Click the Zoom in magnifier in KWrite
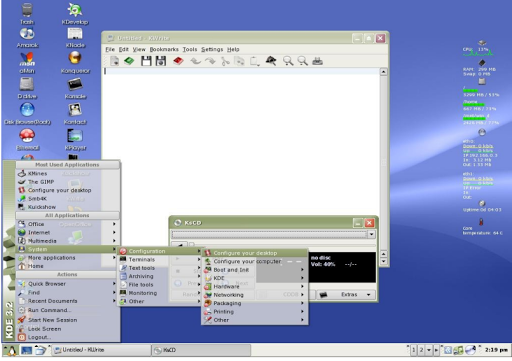 [288, 61]
